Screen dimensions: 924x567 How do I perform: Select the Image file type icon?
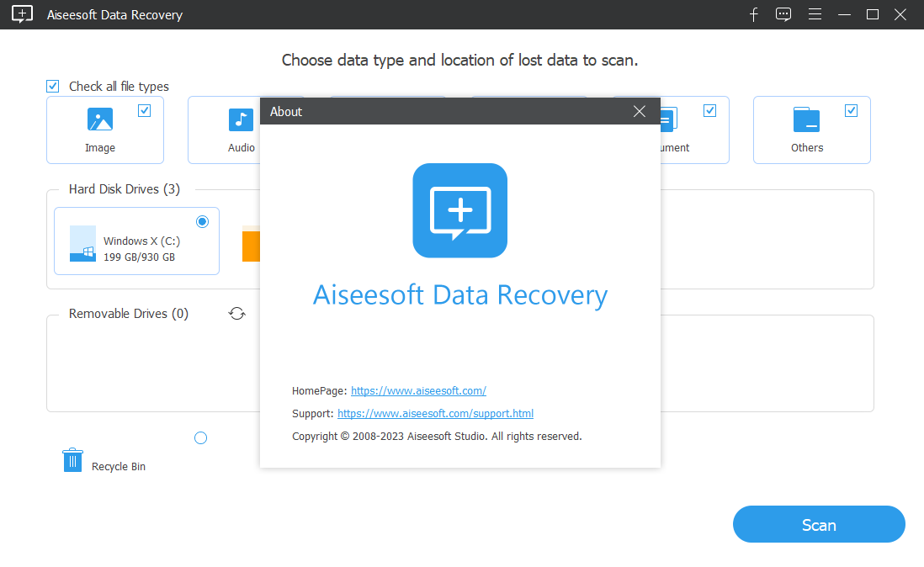pyautogui.click(x=100, y=119)
